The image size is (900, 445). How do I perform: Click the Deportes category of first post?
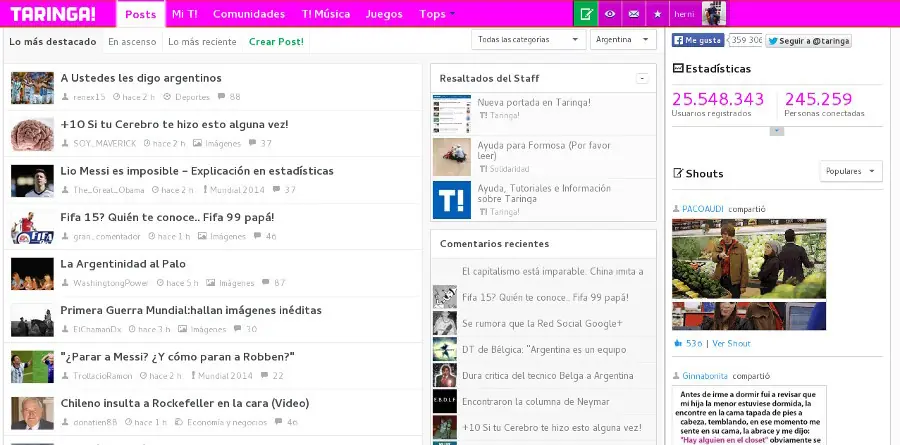(x=192, y=97)
